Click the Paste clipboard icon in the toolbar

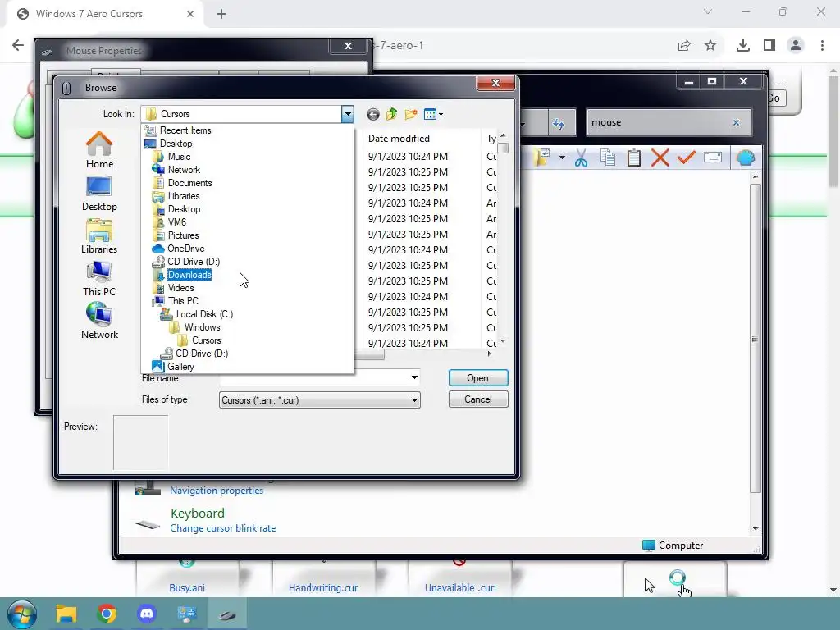pyautogui.click(x=634, y=157)
